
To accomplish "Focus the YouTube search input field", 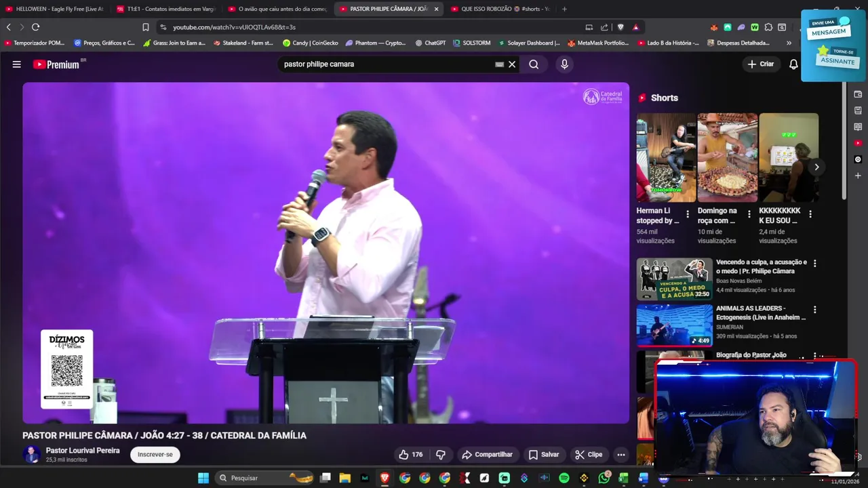I will coord(387,64).
